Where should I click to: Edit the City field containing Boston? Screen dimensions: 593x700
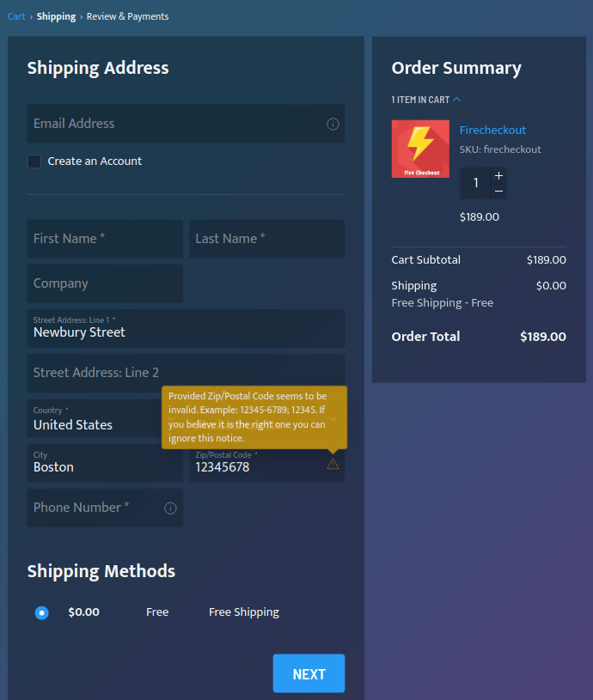[x=105, y=463]
